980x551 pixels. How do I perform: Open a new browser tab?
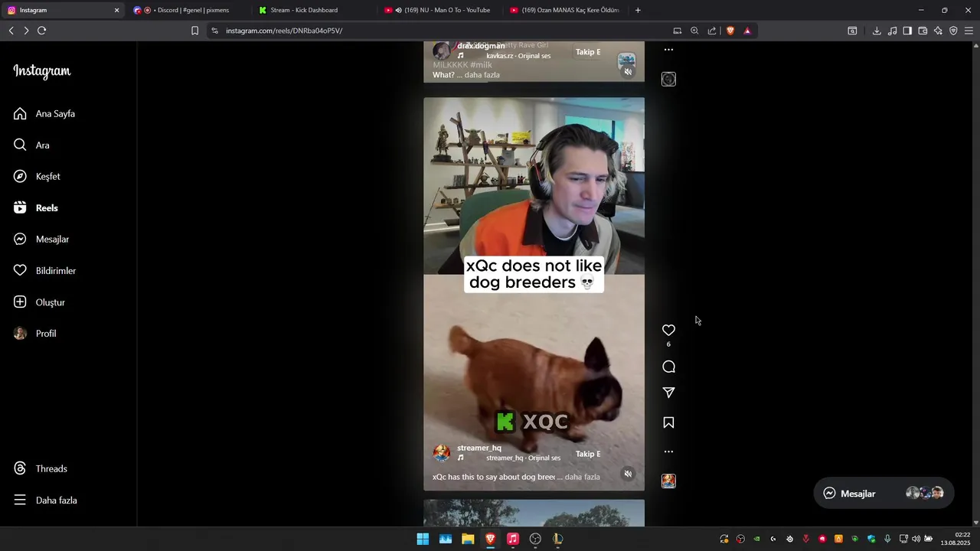click(x=638, y=10)
